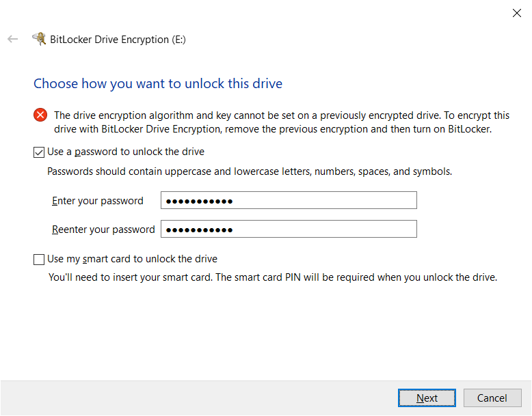Enable the smart card unlock checkbox
Image resolution: width=532 pixels, height=416 pixels.
click(39, 260)
